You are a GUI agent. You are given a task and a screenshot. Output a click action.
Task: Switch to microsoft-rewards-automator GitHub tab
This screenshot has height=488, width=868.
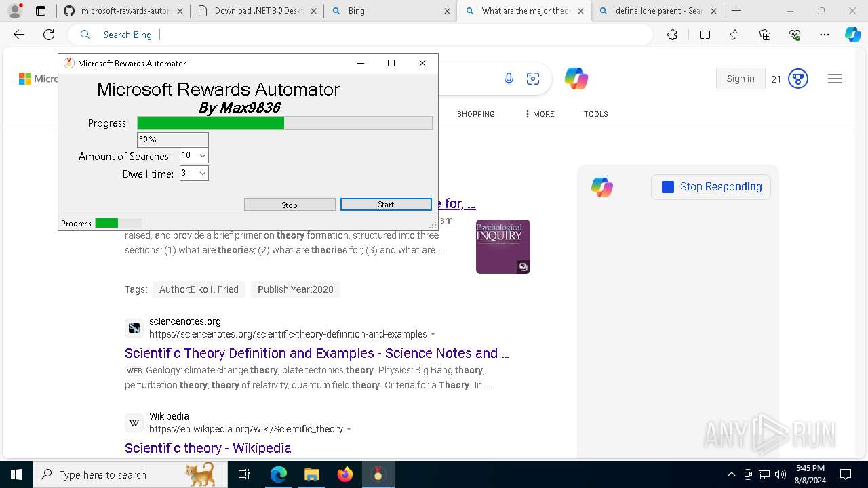click(123, 11)
